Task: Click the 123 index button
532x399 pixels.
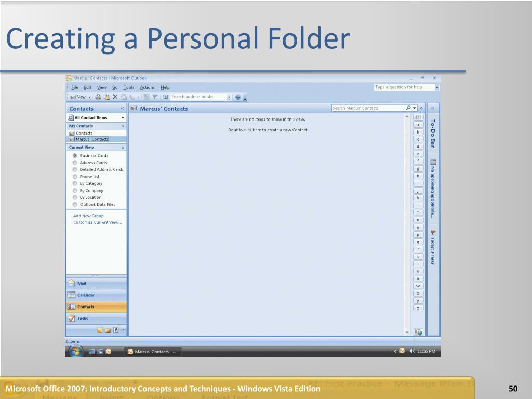Action: click(x=418, y=117)
